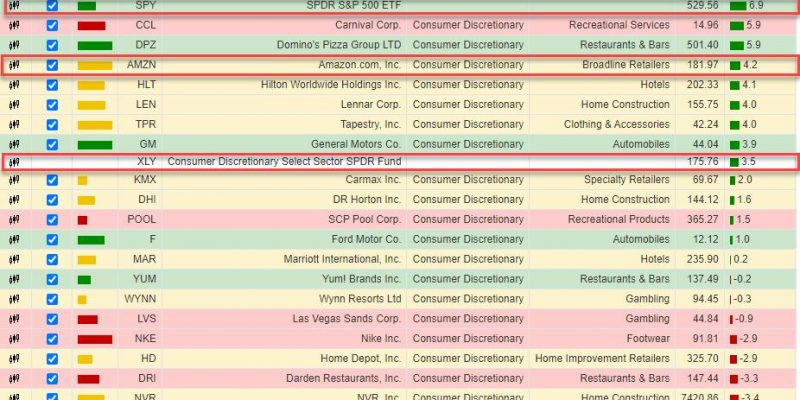Toggle the AMZN row checkbox
This screenshot has width=800, height=400.
point(52,65)
